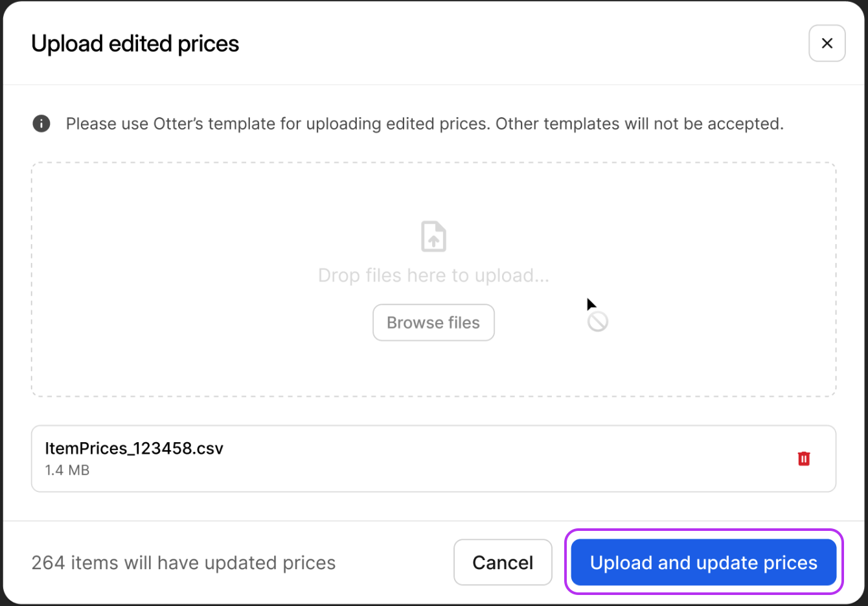Delete ItemPrices_123458.csv using the red trash icon
868x606 pixels.
click(x=803, y=458)
